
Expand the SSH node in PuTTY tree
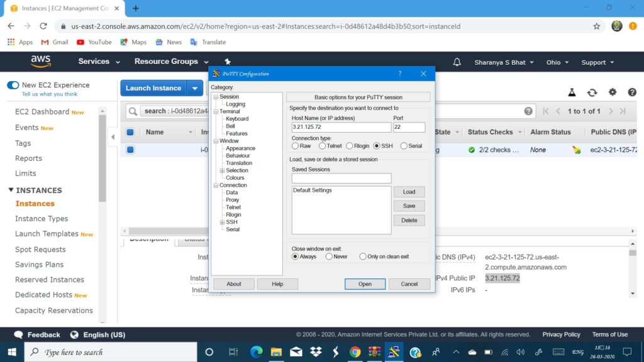(222, 222)
